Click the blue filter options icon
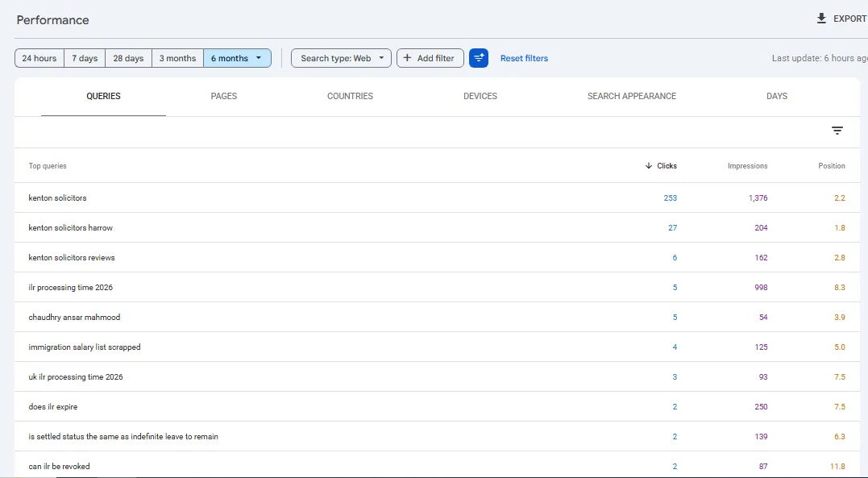The width and height of the screenshot is (868, 478). (478, 58)
